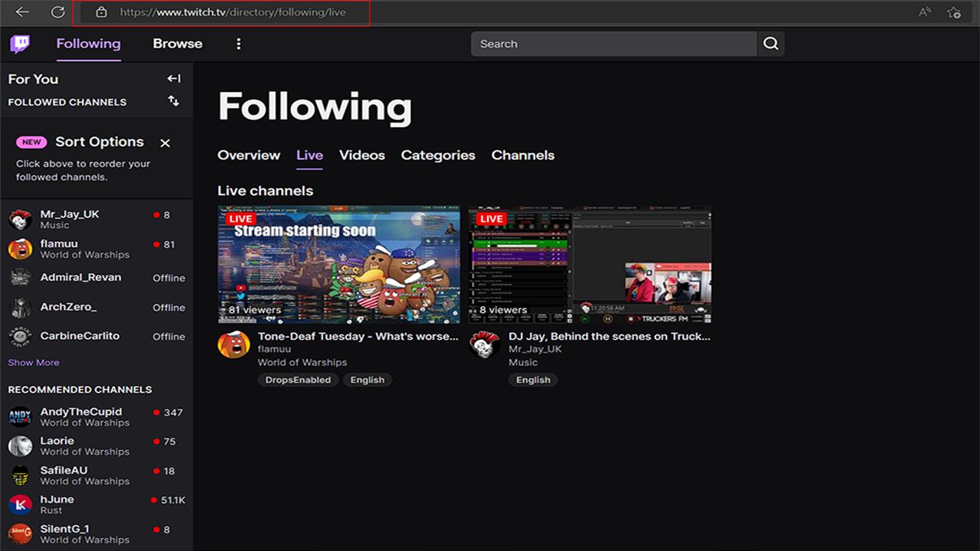Open the three-dot more menu
The width and height of the screenshot is (980, 551).
[x=238, y=44]
